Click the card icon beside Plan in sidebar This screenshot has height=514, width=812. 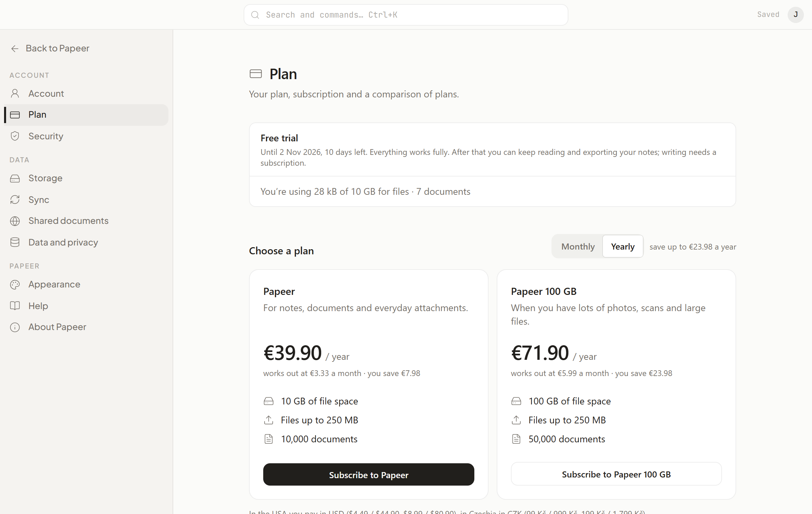tap(15, 115)
